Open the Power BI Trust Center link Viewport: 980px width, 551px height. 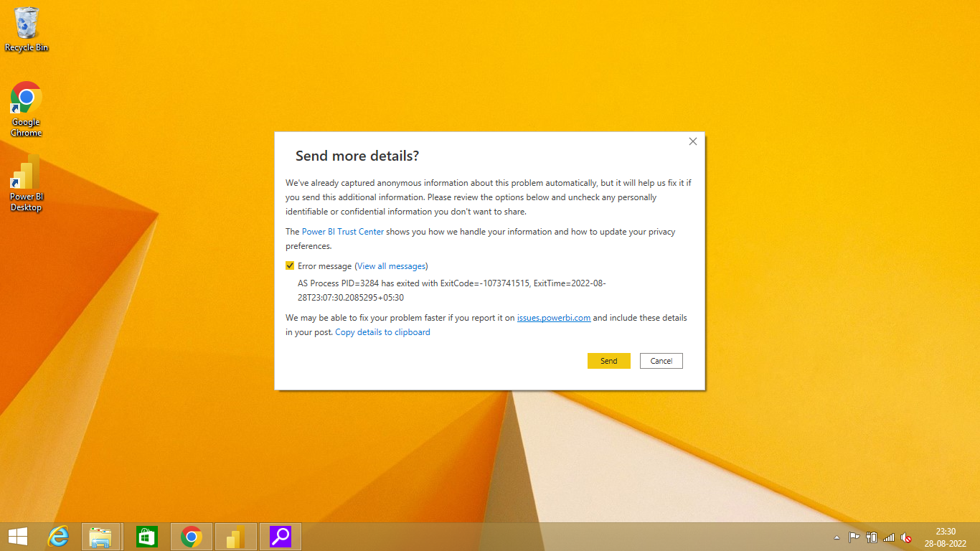click(343, 232)
